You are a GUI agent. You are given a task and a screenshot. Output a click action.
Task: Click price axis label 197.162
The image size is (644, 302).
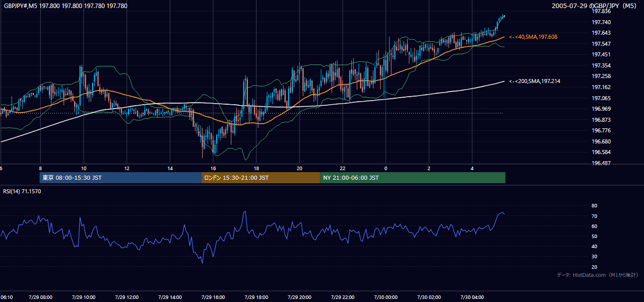601,87
